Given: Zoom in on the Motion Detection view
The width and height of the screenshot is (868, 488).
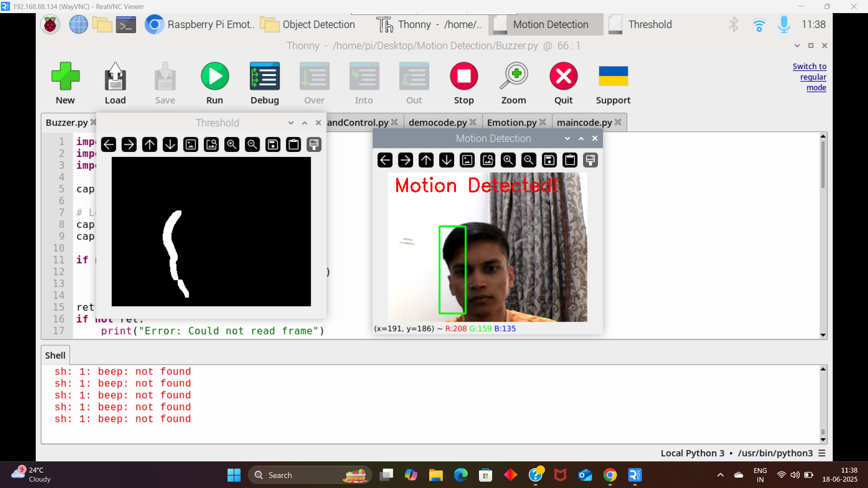Looking at the screenshot, I should 508,160.
